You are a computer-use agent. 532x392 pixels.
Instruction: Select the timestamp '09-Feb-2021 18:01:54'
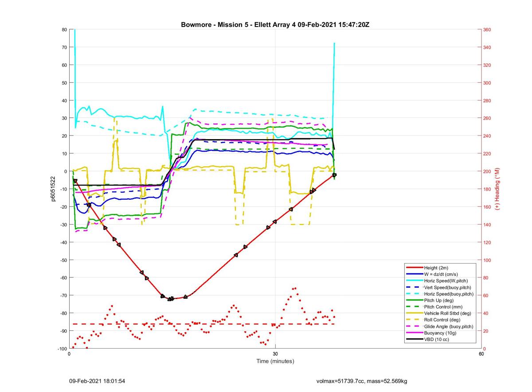tap(97, 381)
